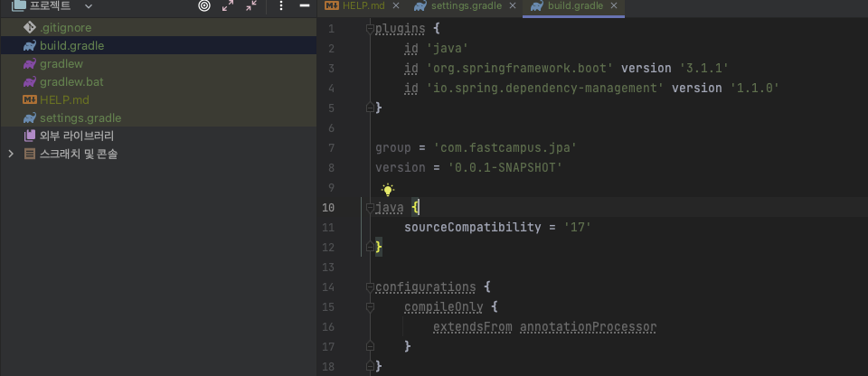The width and height of the screenshot is (868, 376).
Task: Select gradlew file in tree
Action: (x=158, y=63)
